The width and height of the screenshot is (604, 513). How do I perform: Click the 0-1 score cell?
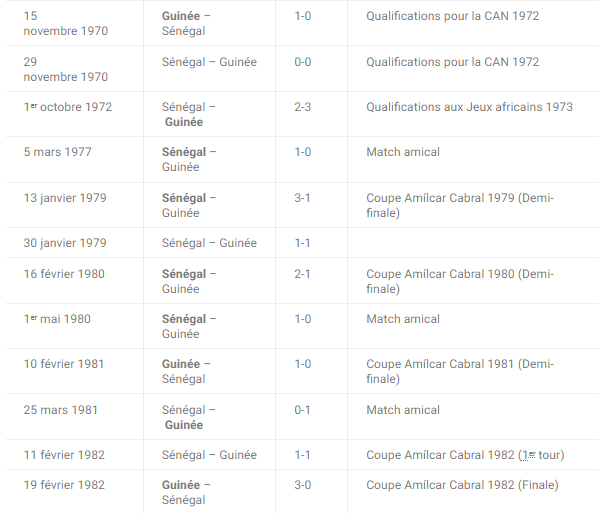point(303,410)
